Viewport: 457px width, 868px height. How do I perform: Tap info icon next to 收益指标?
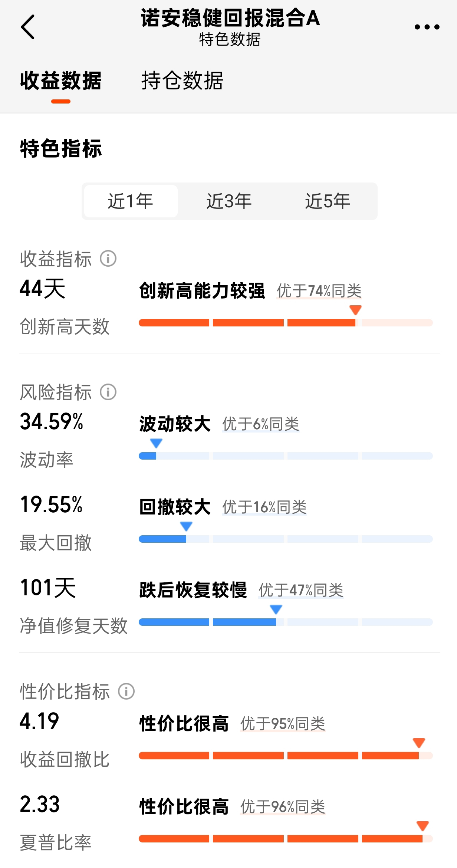(x=108, y=259)
